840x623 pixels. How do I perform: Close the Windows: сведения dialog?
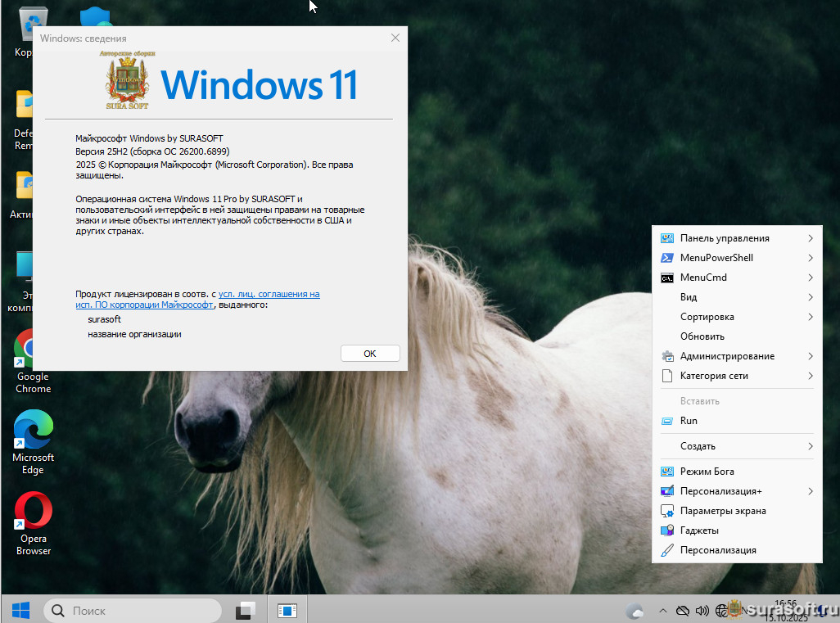tap(395, 38)
